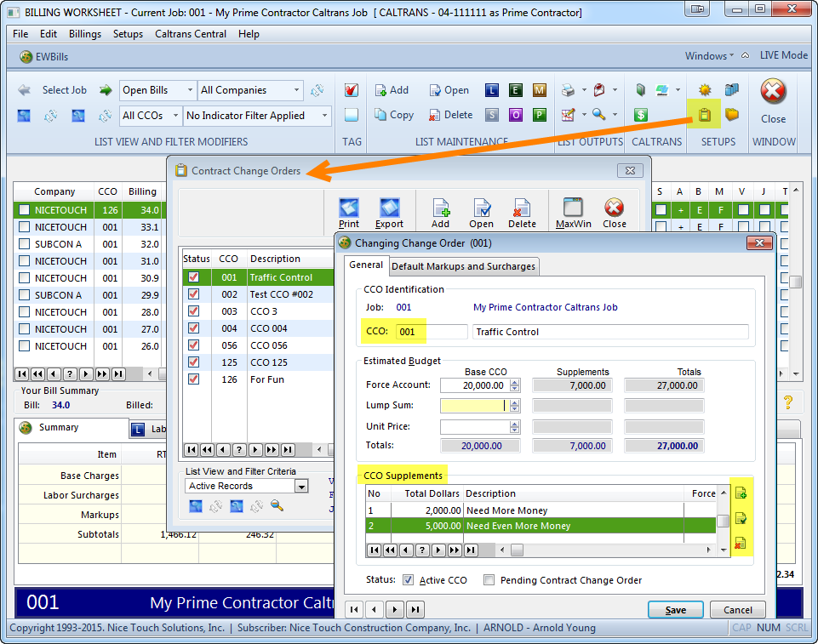818x644 pixels.
Task: Click the Force Account spinner arrows
Action: click(515, 385)
